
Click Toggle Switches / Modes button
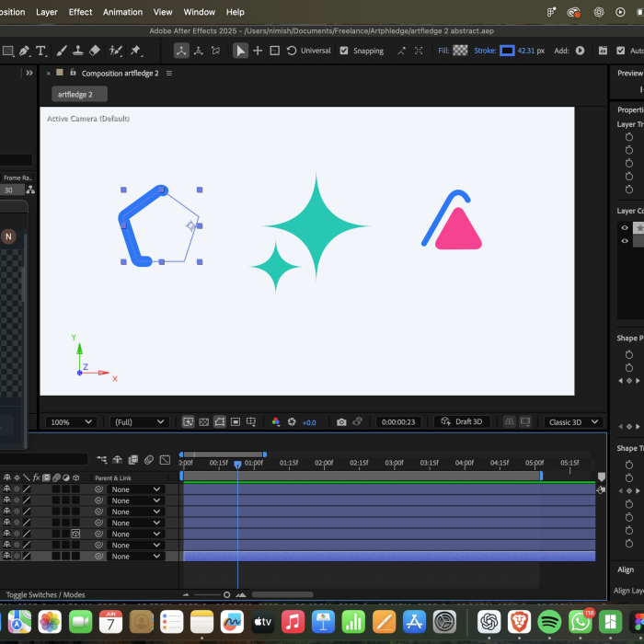46,594
